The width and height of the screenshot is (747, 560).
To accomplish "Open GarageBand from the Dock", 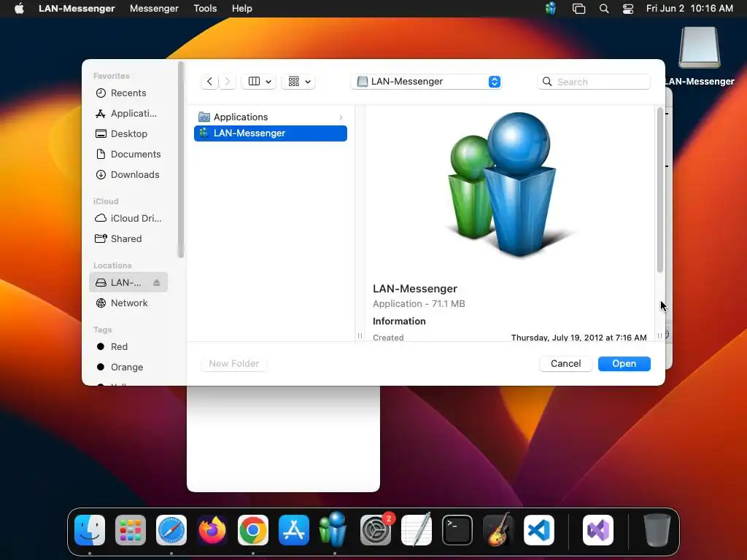I will (498, 530).
